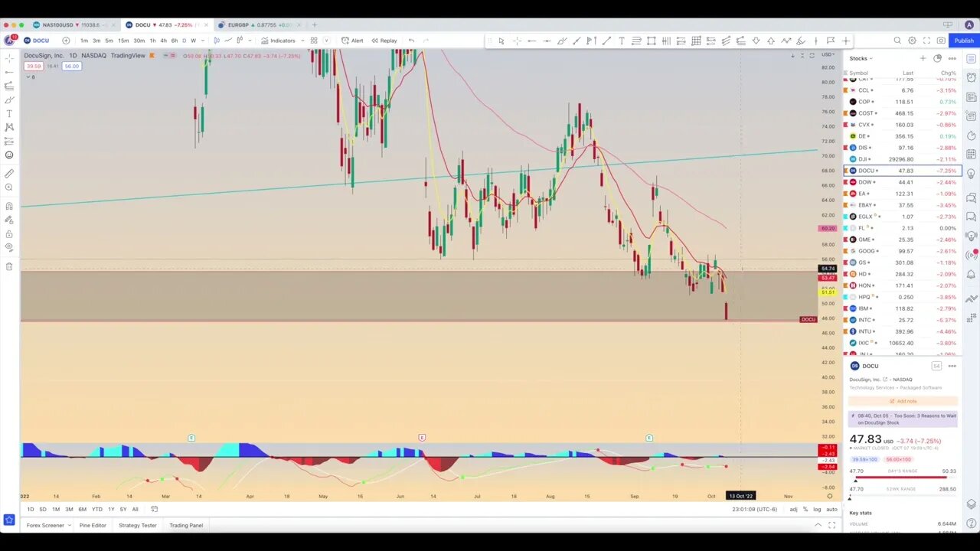Open Alerts alarm clock sidebar icon

971,77
